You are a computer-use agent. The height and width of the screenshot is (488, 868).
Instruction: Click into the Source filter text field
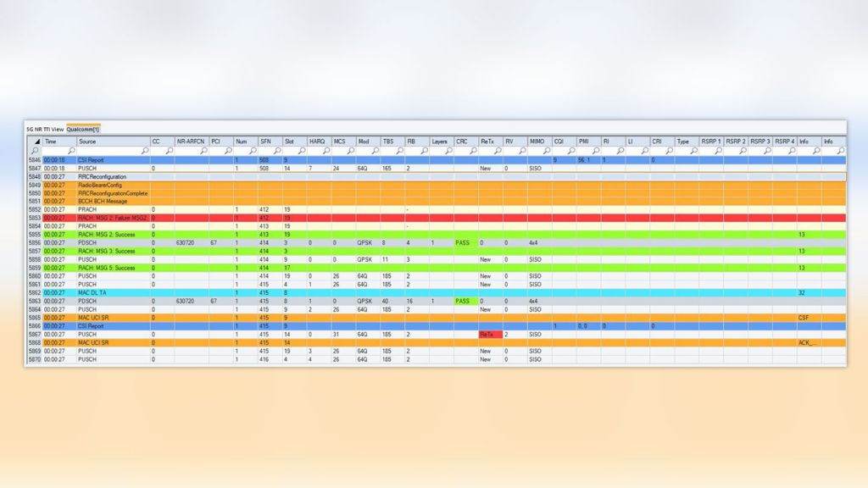coord(110,149)
